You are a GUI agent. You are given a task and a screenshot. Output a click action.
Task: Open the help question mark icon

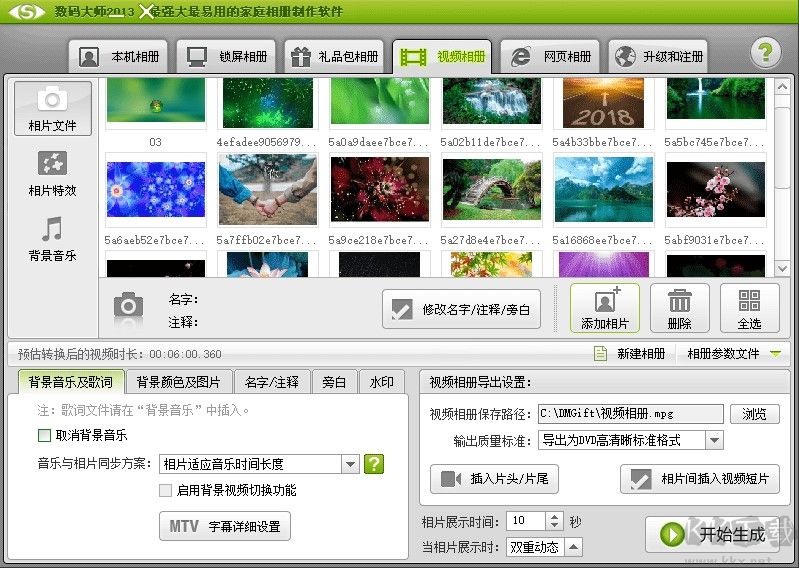coord(765,53)
